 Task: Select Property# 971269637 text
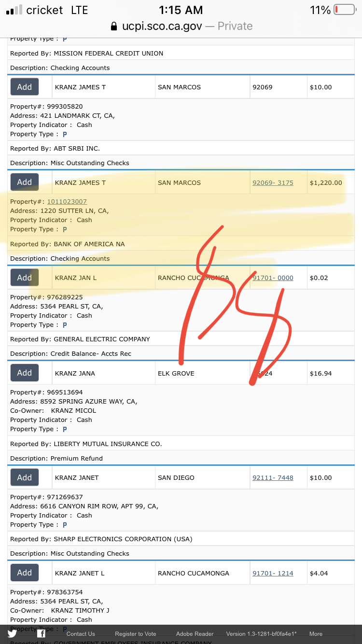46,497
